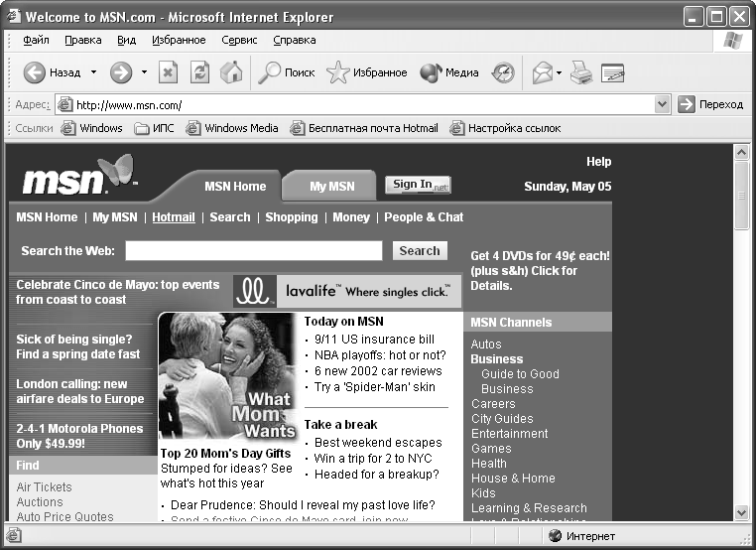The image size is (756, 550).
Task: Go forward with the Forward arrow button
Action: [120, 72]
